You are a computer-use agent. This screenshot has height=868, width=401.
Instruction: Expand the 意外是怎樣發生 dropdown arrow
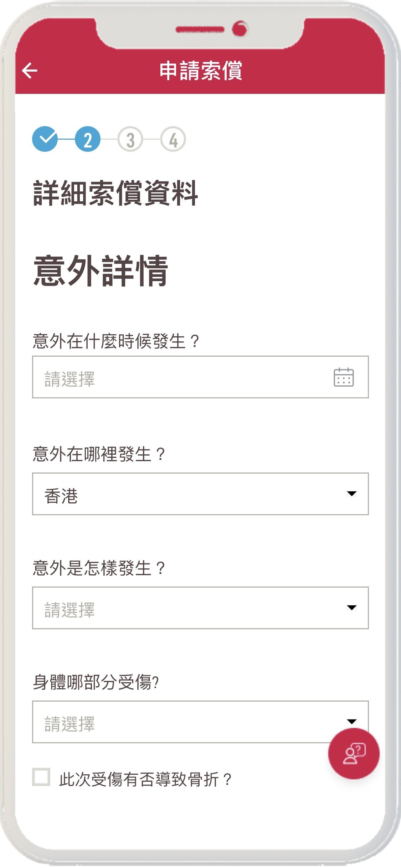click(351, 608)
